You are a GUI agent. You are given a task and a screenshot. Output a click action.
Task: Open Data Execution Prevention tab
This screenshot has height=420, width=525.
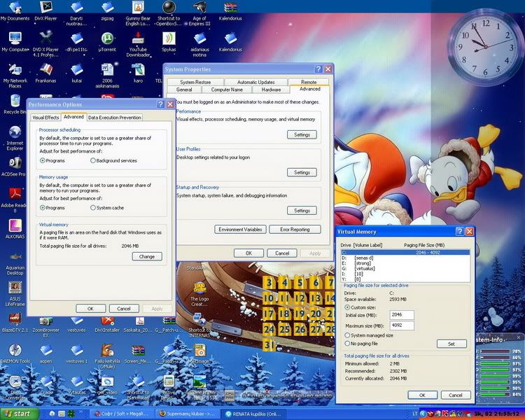pyautogui.click(x=115, y=118)
